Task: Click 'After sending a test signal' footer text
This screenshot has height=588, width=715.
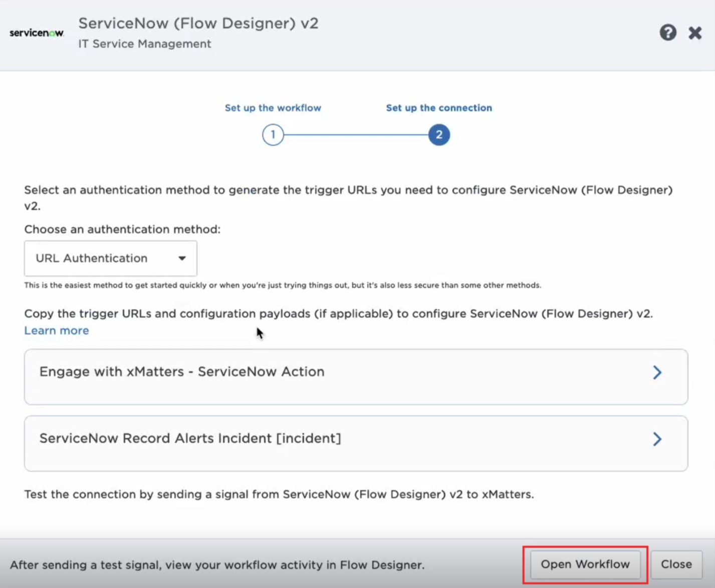Action: [x=217, y=565]
